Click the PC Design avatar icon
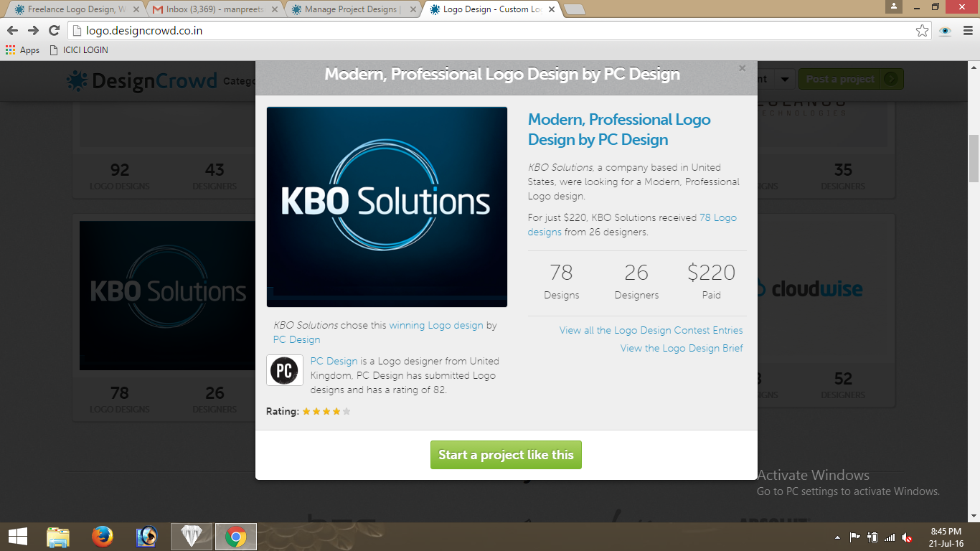The width and height of the screenshot is (980, 551). (x=284, y=370)
